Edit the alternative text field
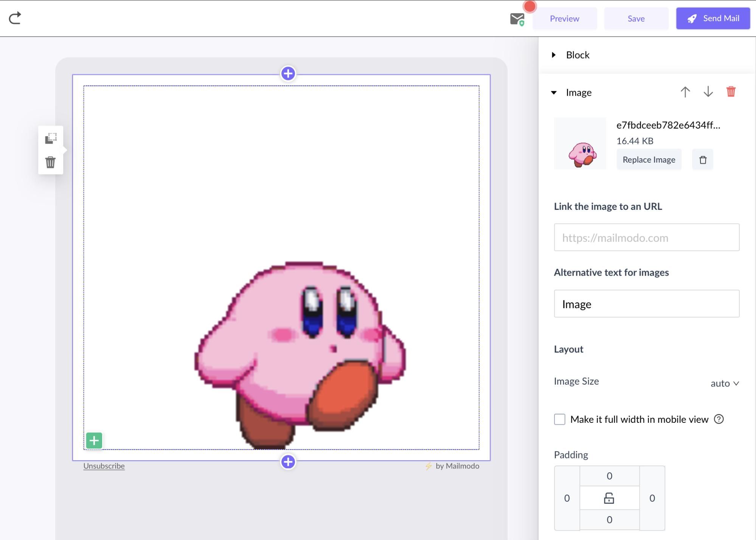Image resolution: width=756 pixels, height=540 pixels. point(646,304)
